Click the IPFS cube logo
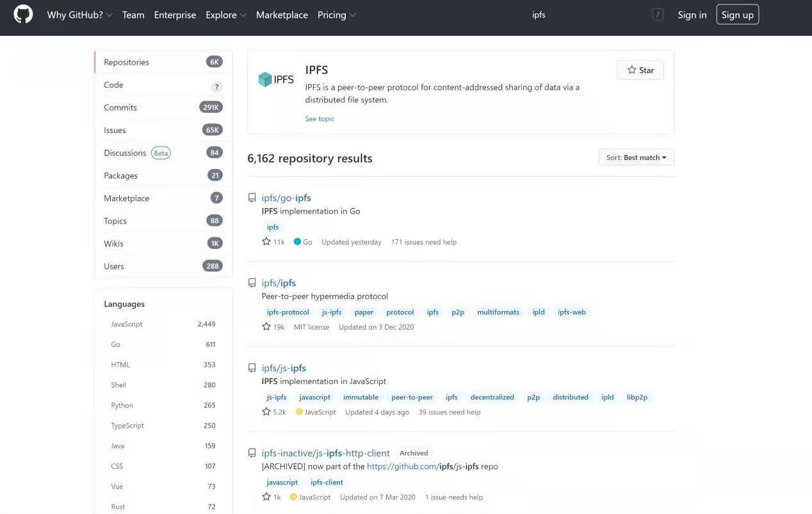Image resolution: width=812 pixels, height=514 pixels. click(276, 79)
